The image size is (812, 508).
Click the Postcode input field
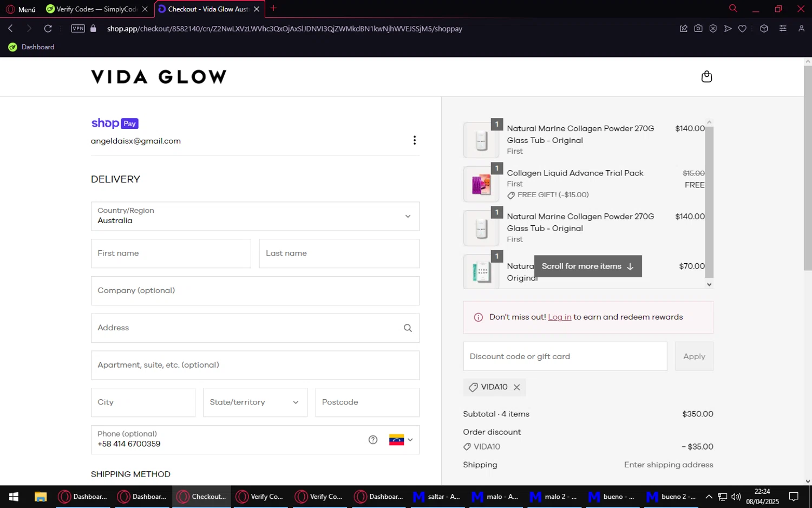pyautogui.click(x=367, y=402)
